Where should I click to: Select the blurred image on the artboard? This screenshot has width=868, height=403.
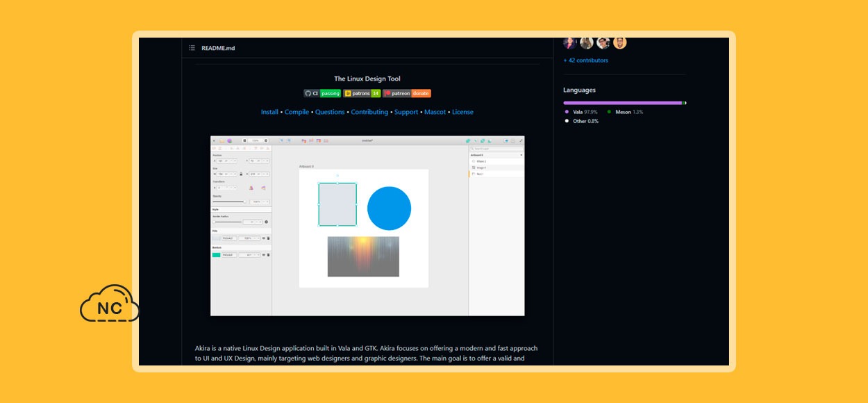click(x=363, y=256)
